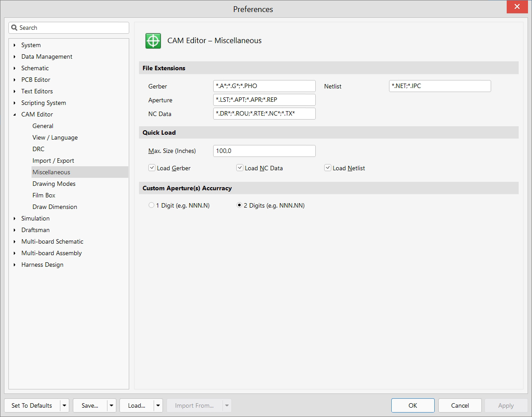This screenshot has width=532, height=417.
Task: Open the Import / Export page
Action: [53, 160]
